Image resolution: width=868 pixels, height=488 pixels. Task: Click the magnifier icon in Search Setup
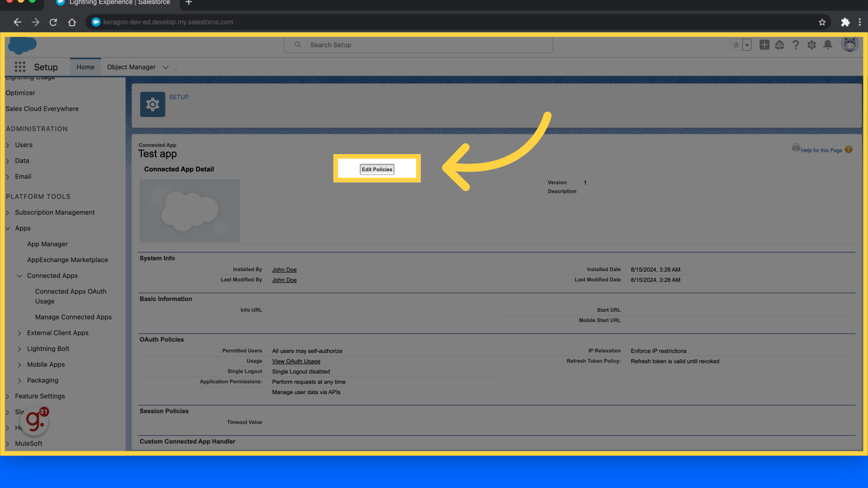click(x=297, y=45)
